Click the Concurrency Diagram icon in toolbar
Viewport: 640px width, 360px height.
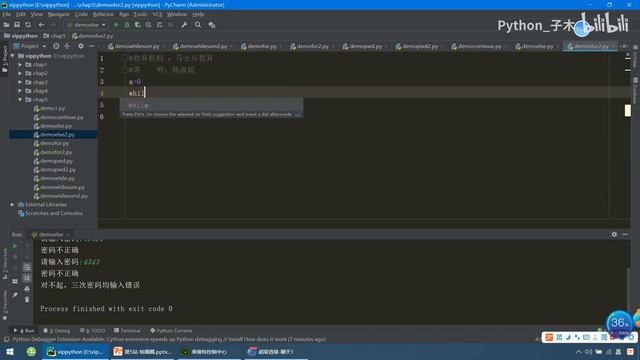click(160, 25)
